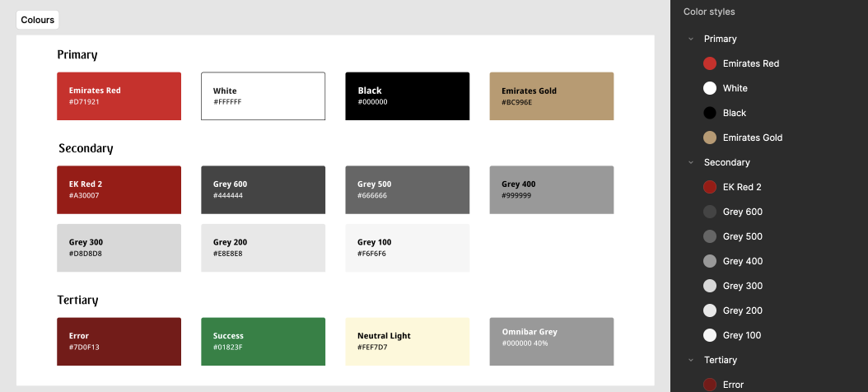Select the Grey 400 style circle
The height and width of the screenshot is (392, 868).
click(x=710, y=261)
